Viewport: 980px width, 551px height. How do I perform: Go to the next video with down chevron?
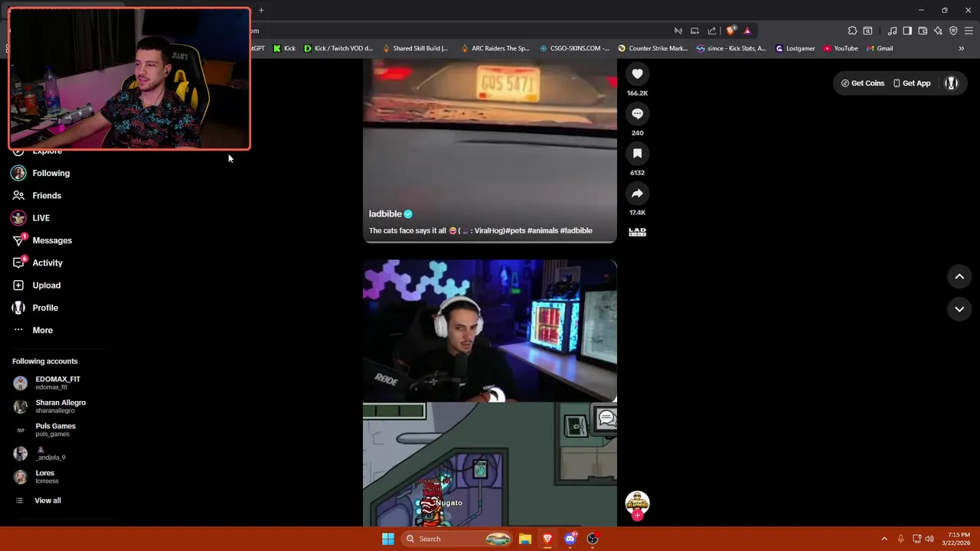click(x=959, y=309)
